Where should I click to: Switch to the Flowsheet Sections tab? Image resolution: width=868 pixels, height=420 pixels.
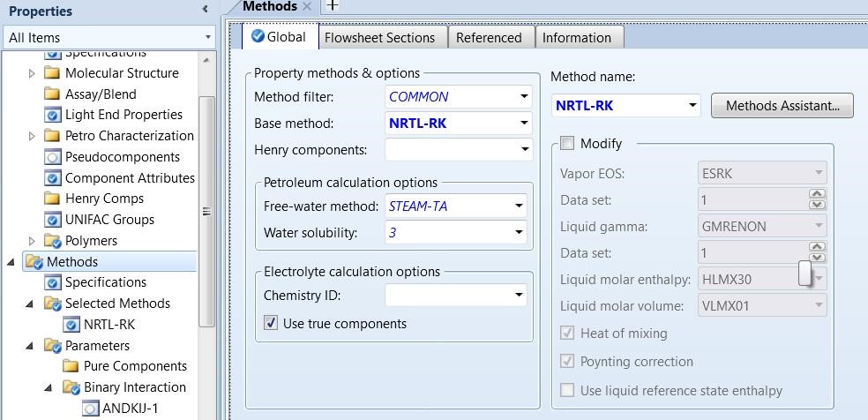click(x=379, y=38)
